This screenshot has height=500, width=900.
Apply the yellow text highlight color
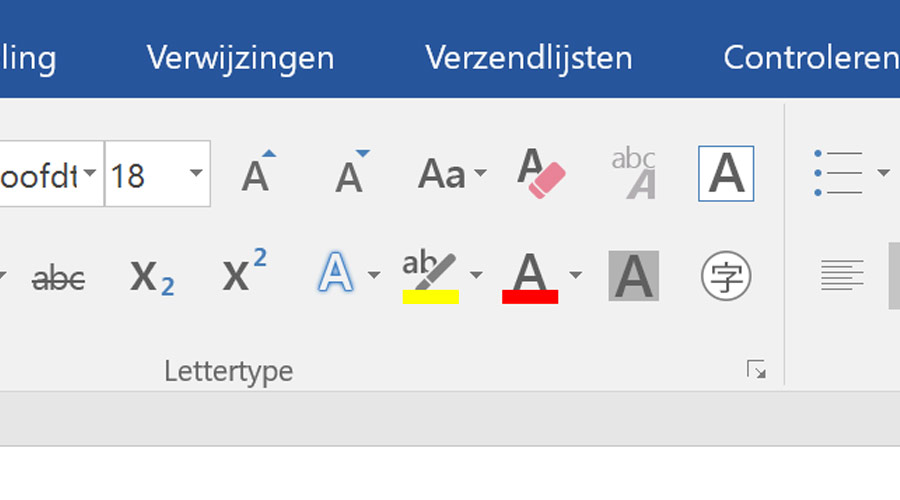(430, 277)
